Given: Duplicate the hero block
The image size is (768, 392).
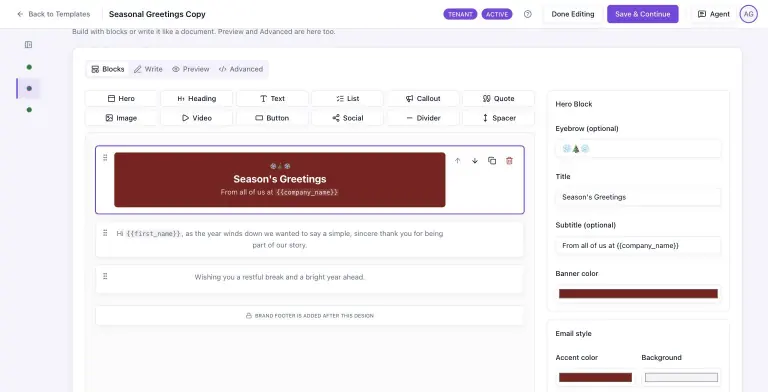Looking at the screenshot, I should click(x=492, y=161).
